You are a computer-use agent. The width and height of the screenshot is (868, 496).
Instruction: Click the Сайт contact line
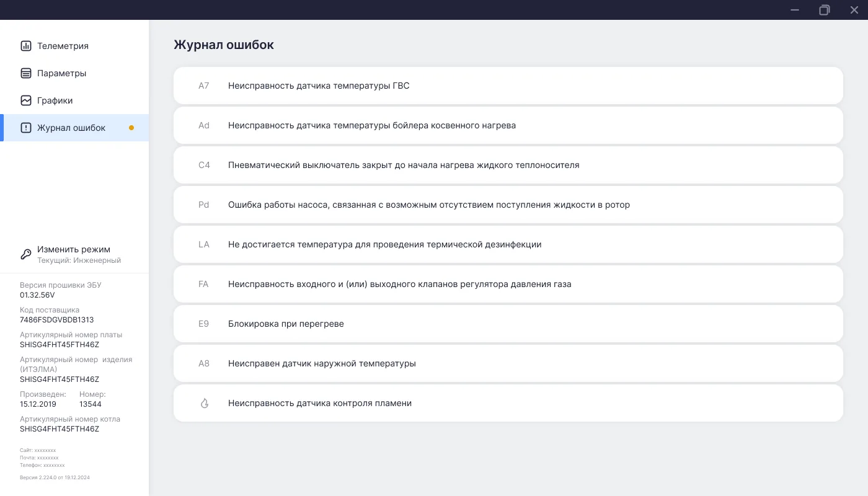(38, 450)
